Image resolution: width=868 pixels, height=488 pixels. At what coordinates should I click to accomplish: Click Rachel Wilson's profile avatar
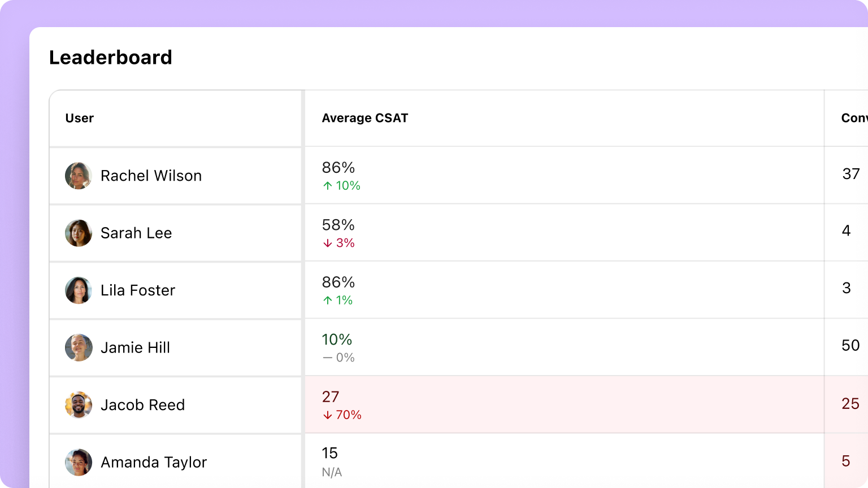pyautogui.click(x=79, y=176)
